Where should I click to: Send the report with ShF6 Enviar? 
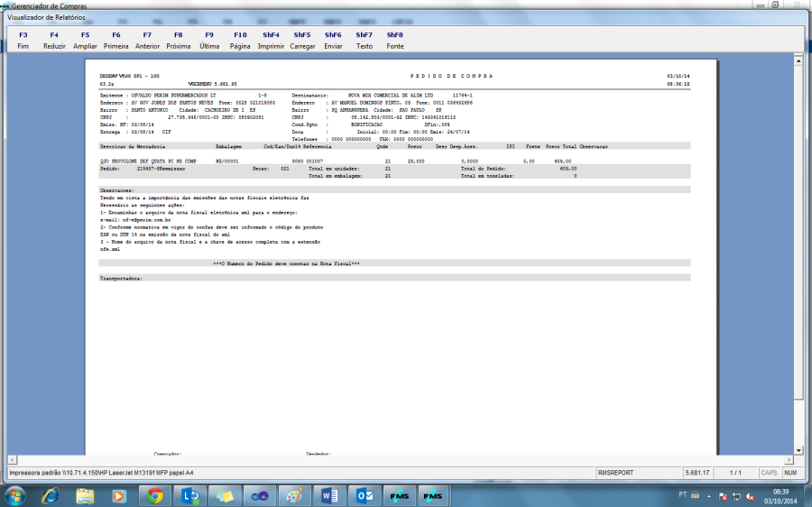(x=333, y=41)
